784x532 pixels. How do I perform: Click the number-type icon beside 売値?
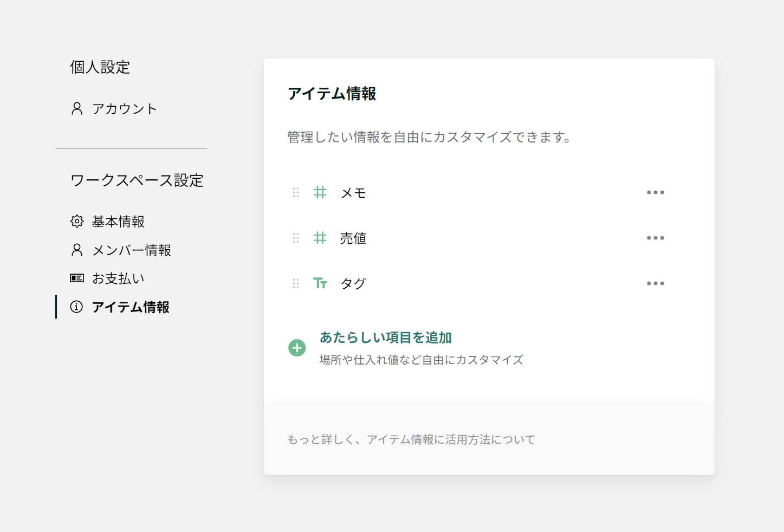(320, 238)
